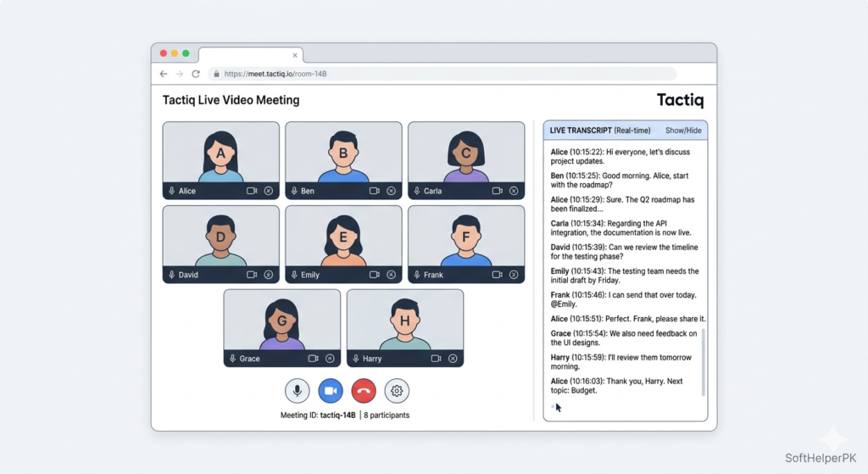Focus the meet.tactiq.io URL address field
Image resolution: width=868 pixels, height=474 pixels.
coord(442,74)
